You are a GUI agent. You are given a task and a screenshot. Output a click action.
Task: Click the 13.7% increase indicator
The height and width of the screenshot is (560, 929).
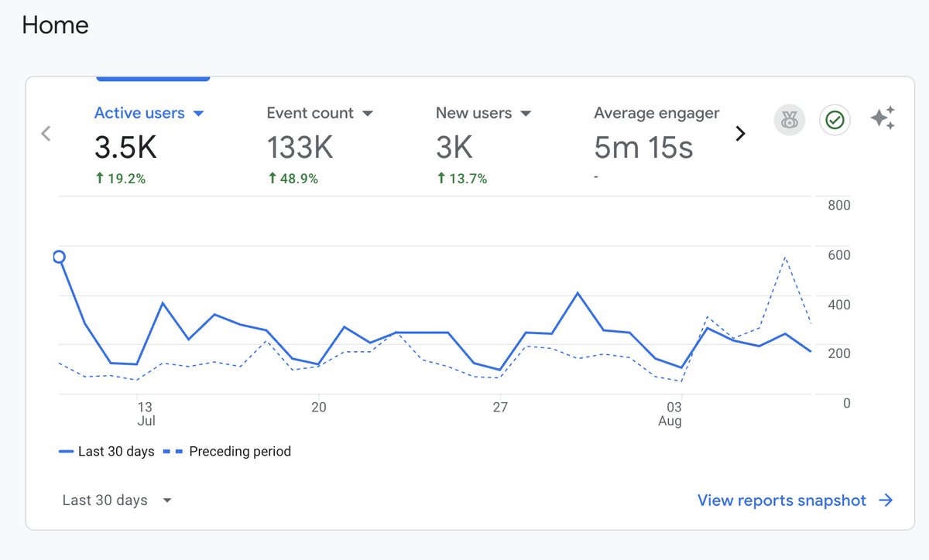click(x=462, y=178)
